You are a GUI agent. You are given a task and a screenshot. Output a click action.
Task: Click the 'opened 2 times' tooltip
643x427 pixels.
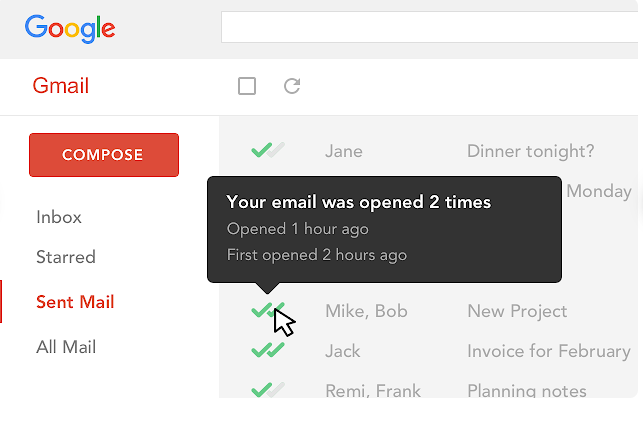359,228
